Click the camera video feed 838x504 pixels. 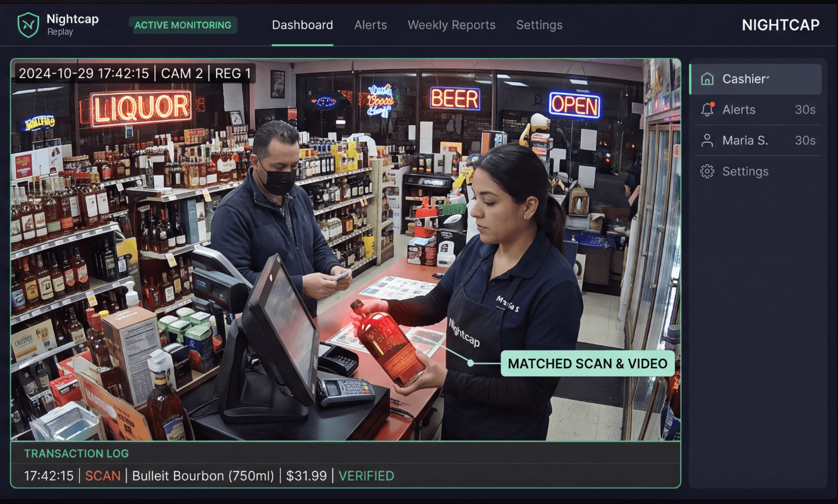(345, 250)
